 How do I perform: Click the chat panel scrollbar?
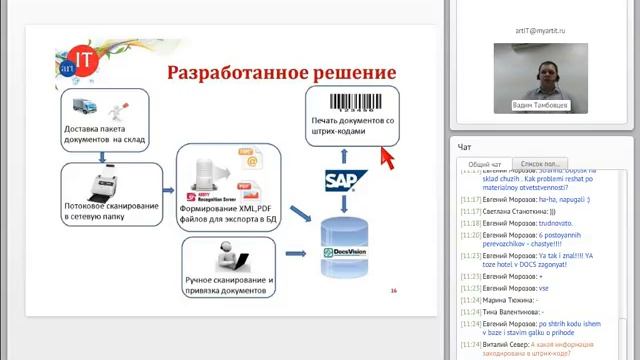(x=622, y=264)
